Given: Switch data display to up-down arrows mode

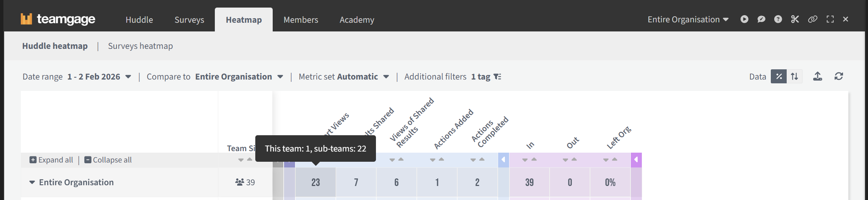Looking at the screenshot, I should coord(795,77).
